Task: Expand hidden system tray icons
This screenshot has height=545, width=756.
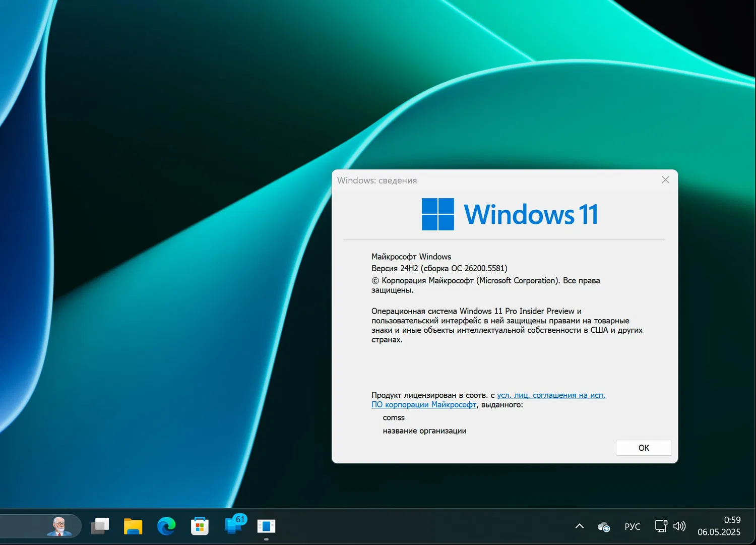Action: click(x=580, y=526)
